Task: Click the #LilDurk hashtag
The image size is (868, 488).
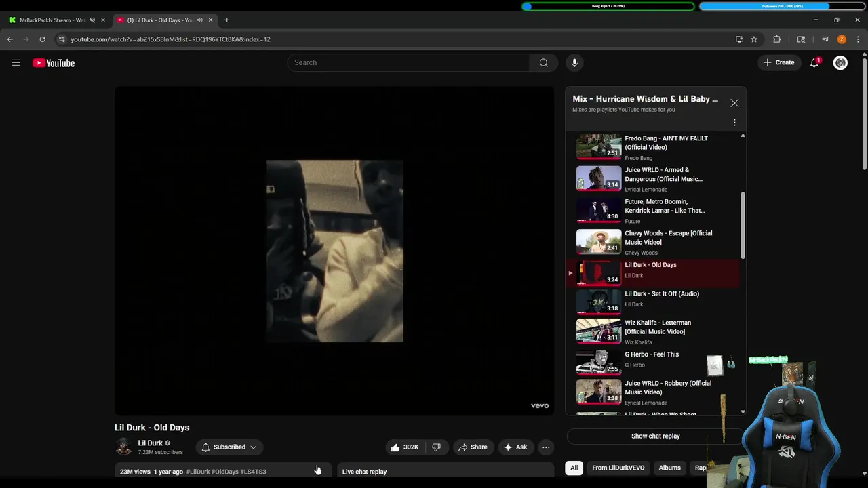Action: click(198, 472)
